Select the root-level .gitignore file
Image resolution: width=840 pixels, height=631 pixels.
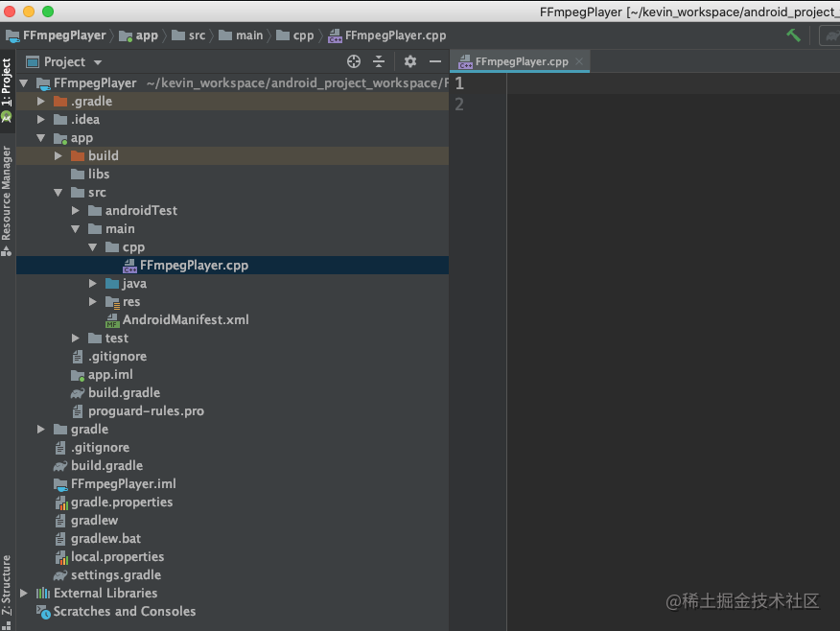click(x=232, y=447)
